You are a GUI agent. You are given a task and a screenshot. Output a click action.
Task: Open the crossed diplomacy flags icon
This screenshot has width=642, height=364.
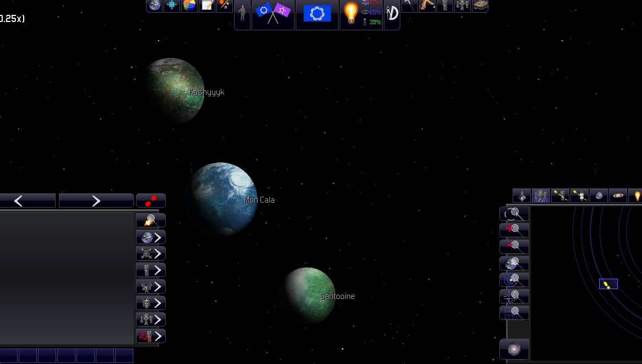coord(273,14)
